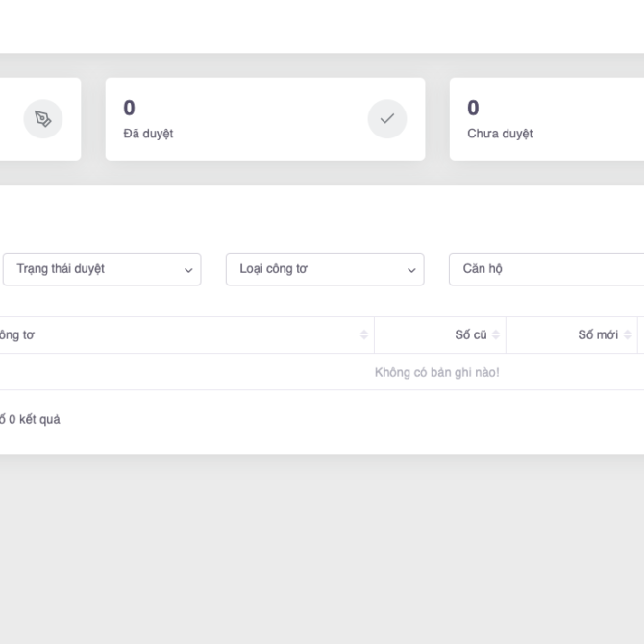Click the 0 count above Đã duyệt
644x644 pixels.
pyautogui.click(x=129, y=108)
